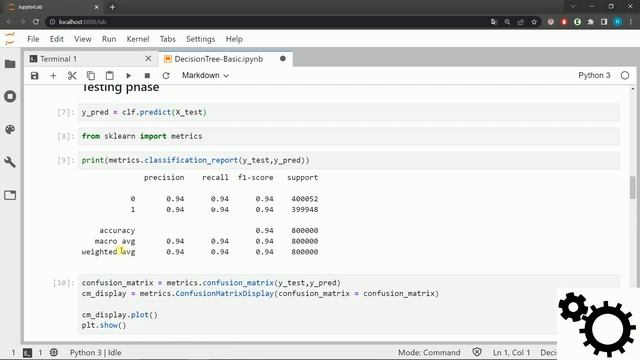
Task: Open the Tabs menu
Action: click(x=167, y=39)
